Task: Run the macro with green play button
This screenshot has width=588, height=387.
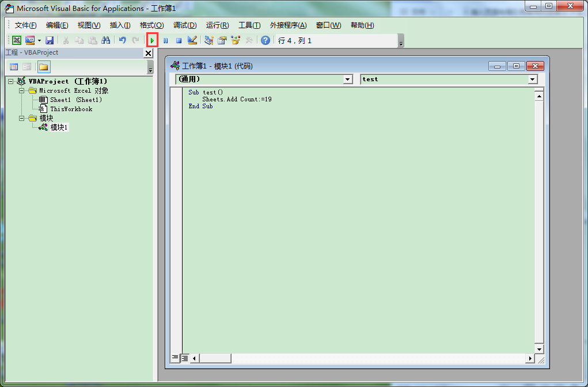Action: 152,40
